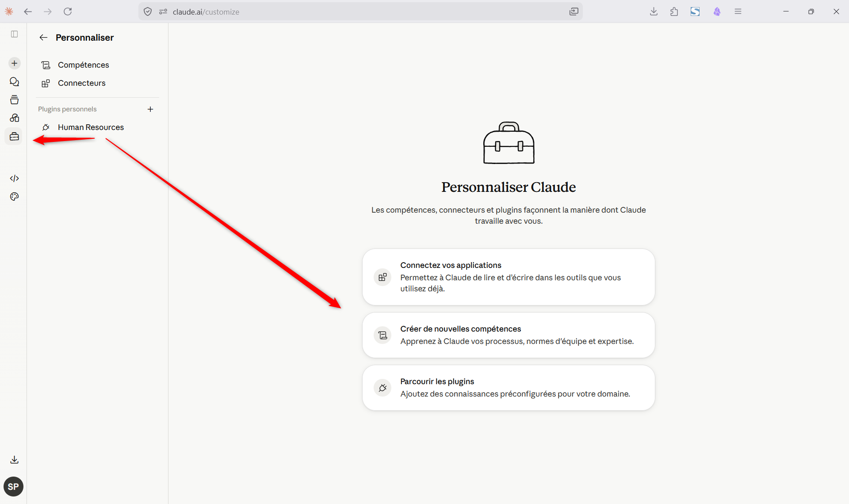Open the artifacts shapes icon
Screen dimensions: 849x504
coord(14,118)
